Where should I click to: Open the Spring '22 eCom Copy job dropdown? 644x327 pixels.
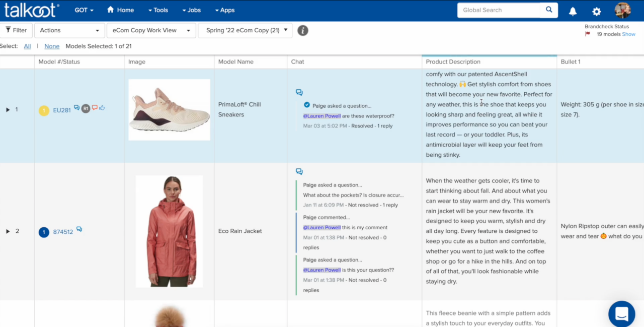tap(245, 30)
